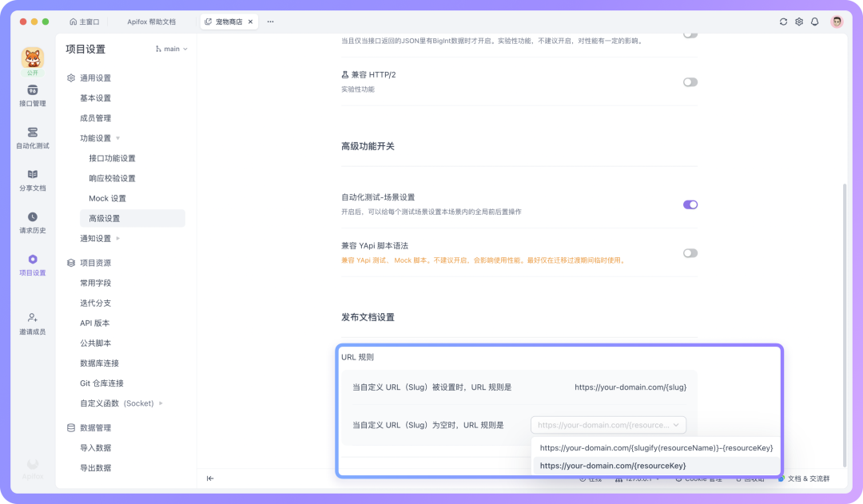Open 请求历史 sidebar section

pyautogui.click(x=33, y=223)
